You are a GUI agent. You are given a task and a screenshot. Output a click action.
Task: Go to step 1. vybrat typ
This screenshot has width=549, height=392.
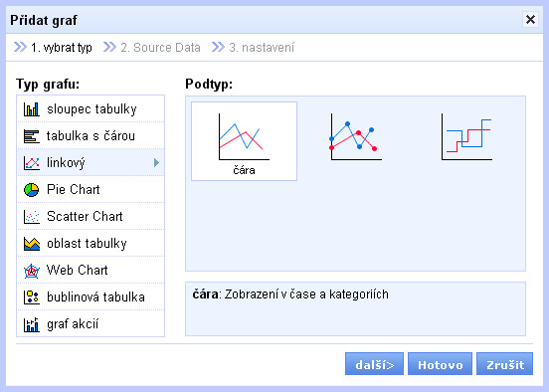tap(53, 48)
